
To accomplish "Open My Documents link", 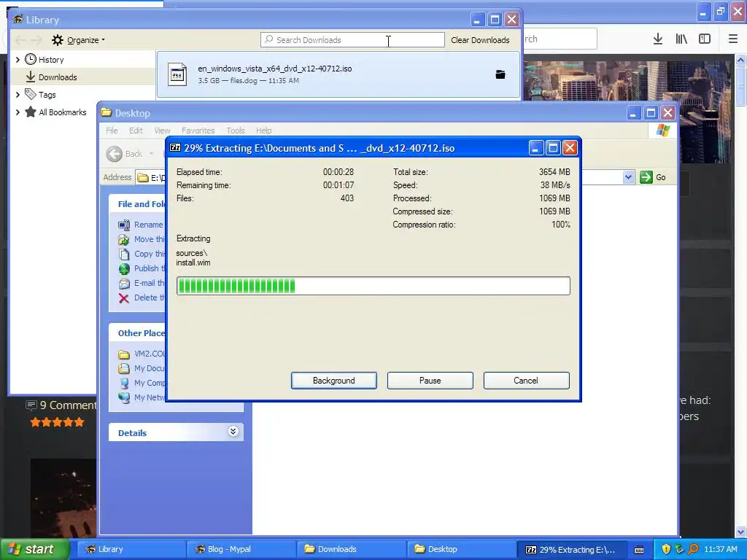I will 149,368.
